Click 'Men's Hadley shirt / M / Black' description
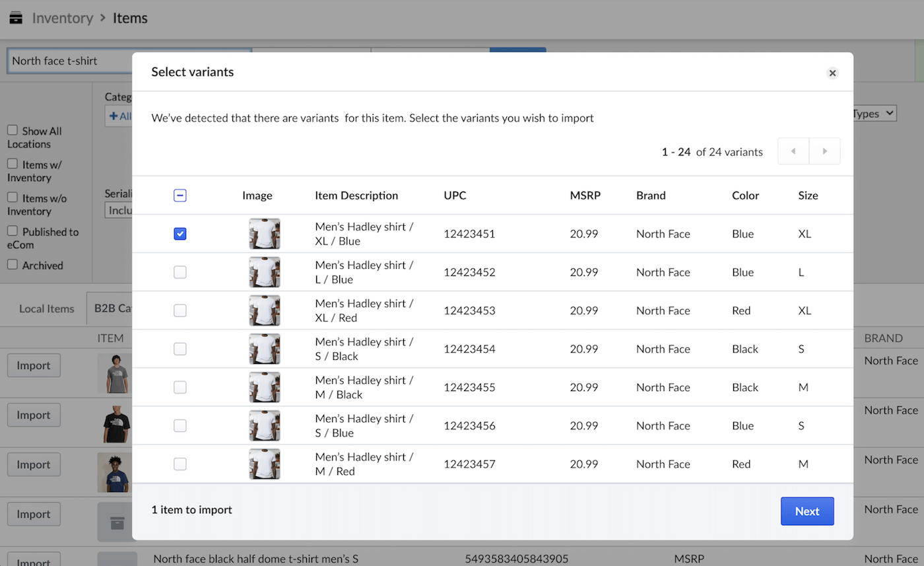Image resolution: width=924 pixels, height=566 pixels. coord(364,387)
